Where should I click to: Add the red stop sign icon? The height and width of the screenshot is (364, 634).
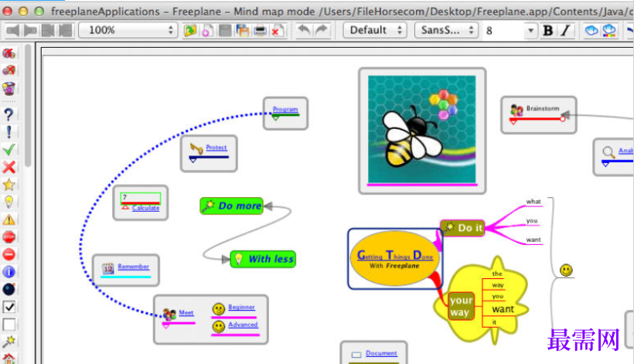pos(9,236)
